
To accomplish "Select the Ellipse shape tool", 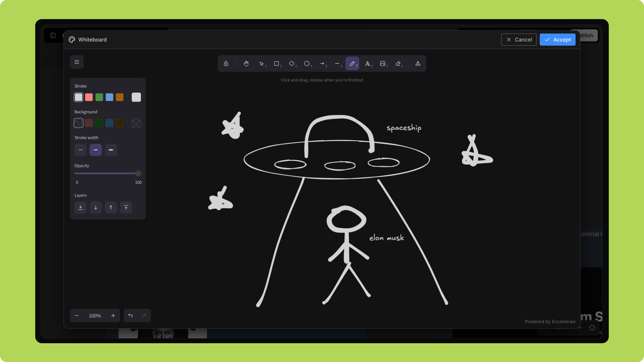I will pos(307,64).
